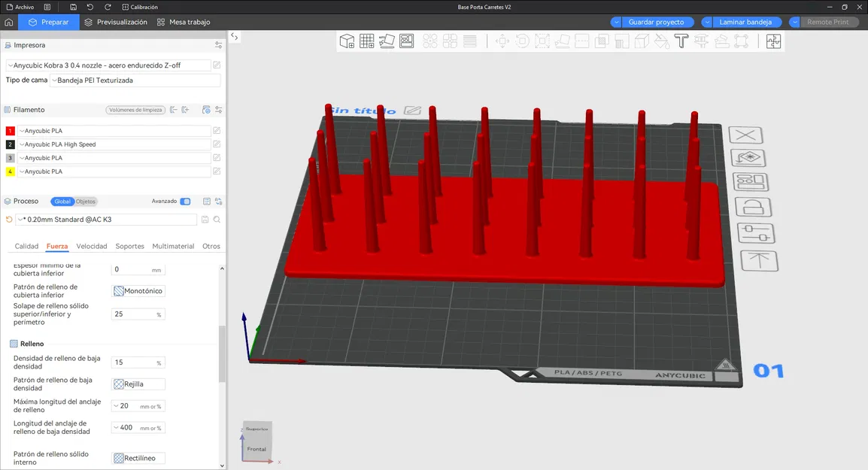Click the save icon in title bar

click(73, 8)
